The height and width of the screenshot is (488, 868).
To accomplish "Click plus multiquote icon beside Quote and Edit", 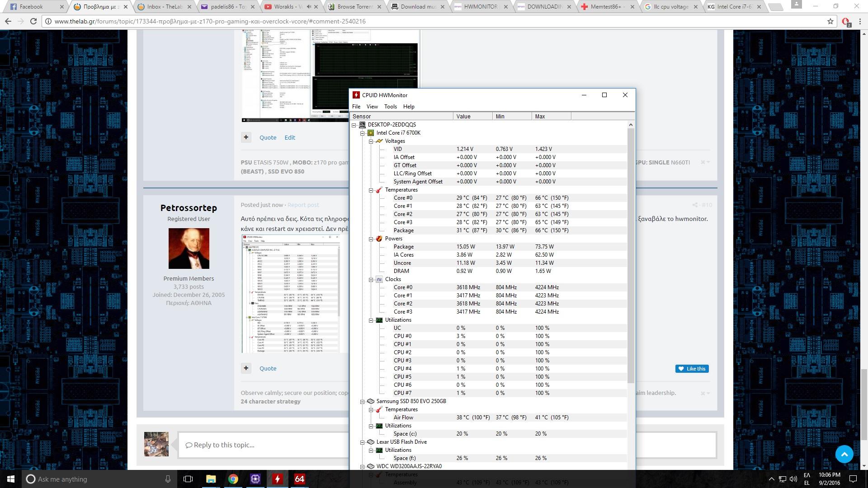I will pos(246,137).
